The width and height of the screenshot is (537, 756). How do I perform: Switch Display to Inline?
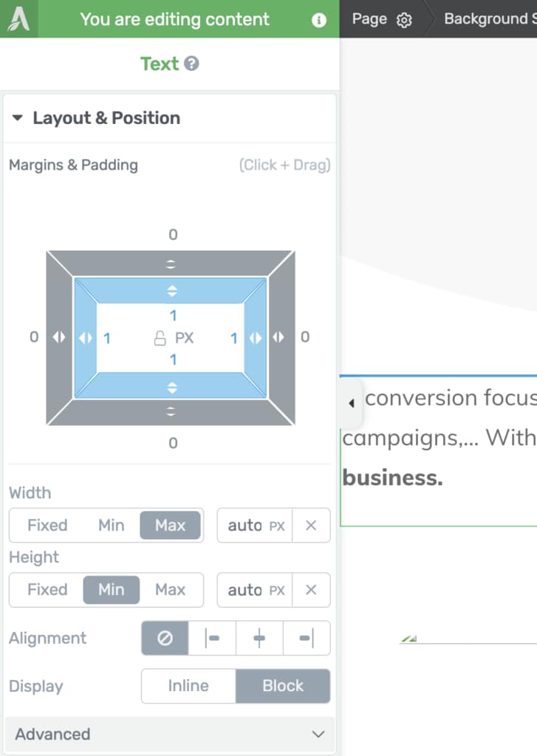pyautogui.click(x=188, y=686)
